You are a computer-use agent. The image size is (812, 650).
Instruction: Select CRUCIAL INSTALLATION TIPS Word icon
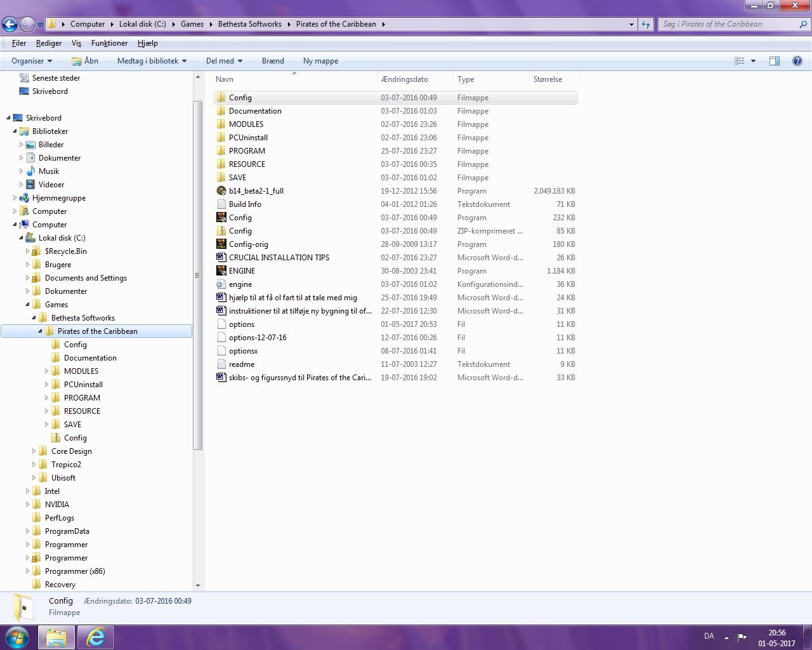click(x=221, y=258)
